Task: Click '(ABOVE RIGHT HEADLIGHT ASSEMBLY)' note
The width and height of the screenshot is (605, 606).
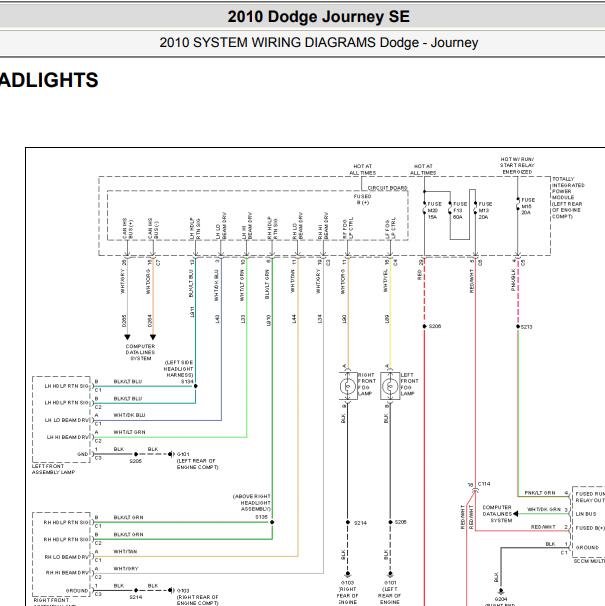Action: [x=252, y=502]
